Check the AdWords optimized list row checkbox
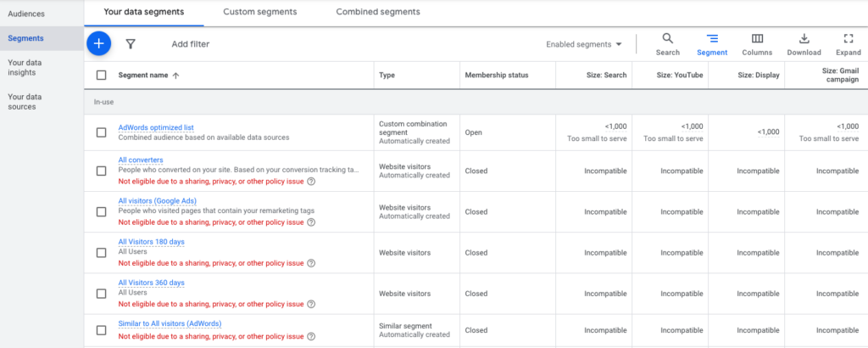 pos(102,132)
